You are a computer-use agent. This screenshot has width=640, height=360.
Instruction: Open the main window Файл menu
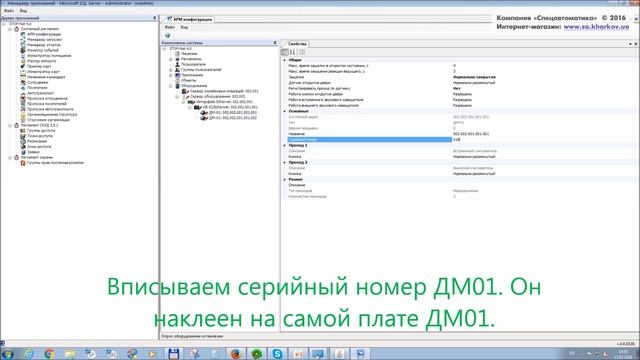pos(9,11)
